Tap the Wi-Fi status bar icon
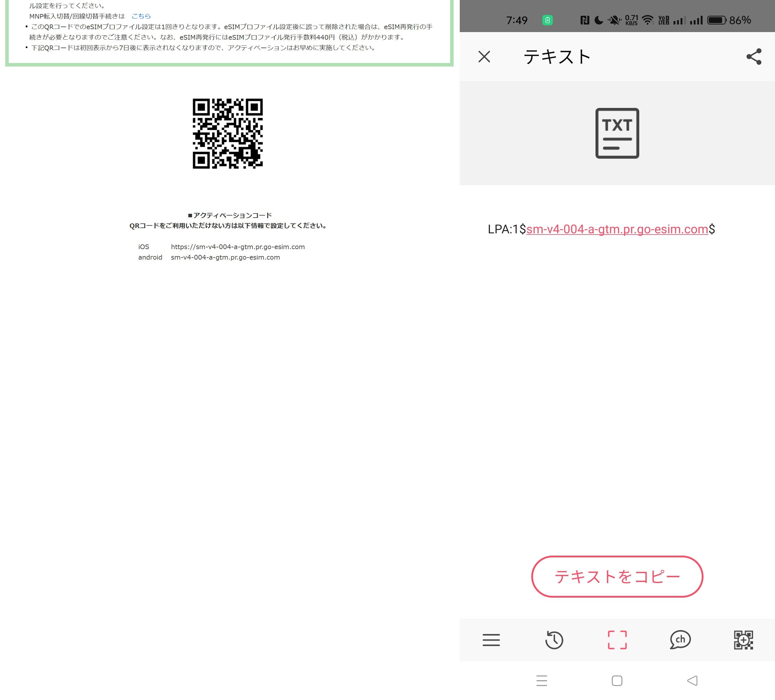Screen dimensions: 775x700 [648, 20]
